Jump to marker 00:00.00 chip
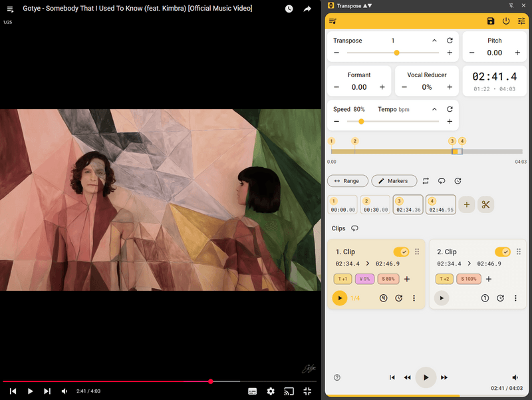The image size is (532, 400). click(x=342, y=205)
